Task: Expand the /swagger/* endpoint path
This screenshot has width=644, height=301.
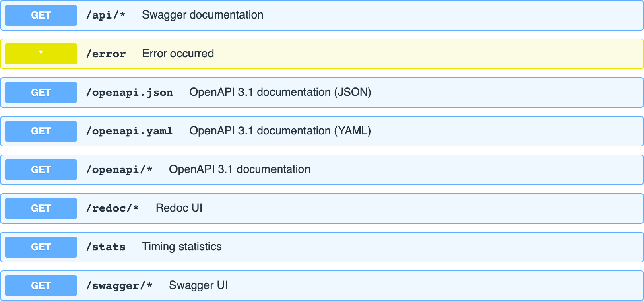Action: coord(119,286)
